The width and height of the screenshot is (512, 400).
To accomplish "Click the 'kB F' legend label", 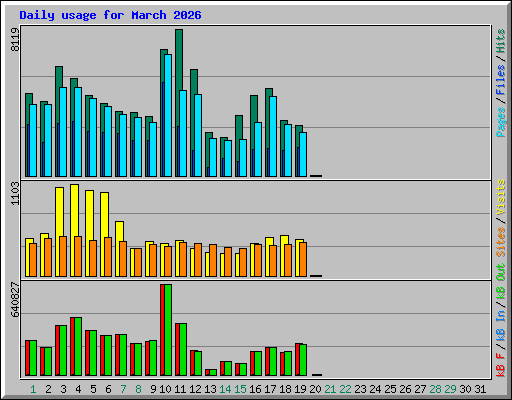I will pos(501,365).
